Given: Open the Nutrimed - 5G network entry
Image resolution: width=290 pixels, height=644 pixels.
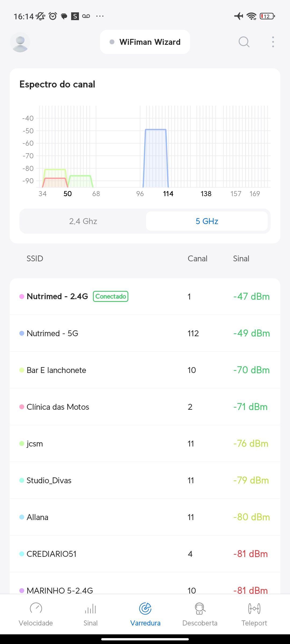Looking at the screenshot, I should [x=53, y=333].
